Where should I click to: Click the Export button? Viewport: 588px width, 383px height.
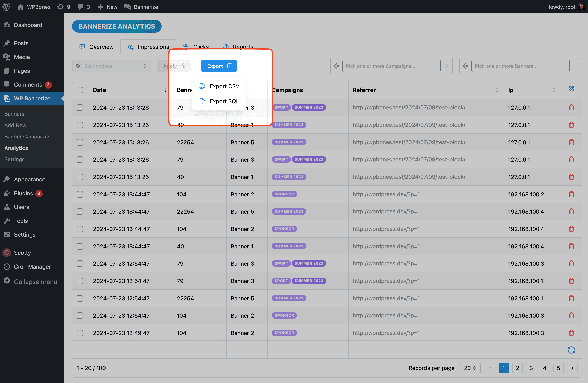tap(218, 66)
